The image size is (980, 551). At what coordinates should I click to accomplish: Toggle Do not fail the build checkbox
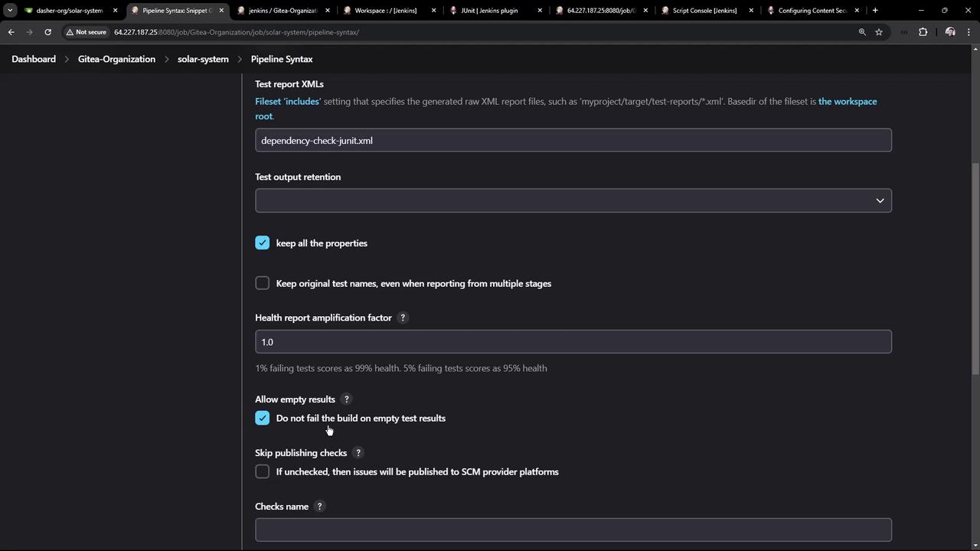(263, 418)
